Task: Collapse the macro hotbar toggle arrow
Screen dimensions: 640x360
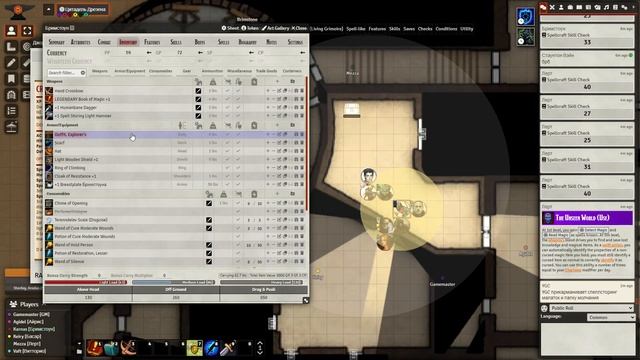Action: coord(79,344)
